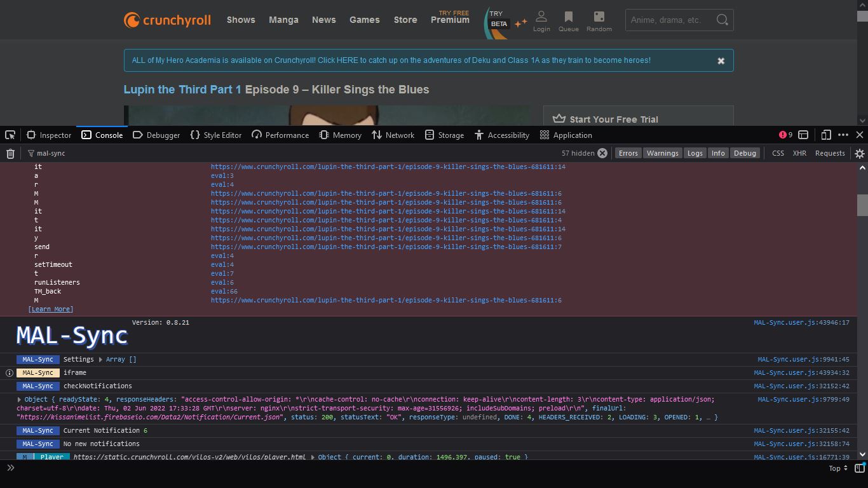
Task: Toggle Responsive Design Mode
Action: click(x=826, y=135)
